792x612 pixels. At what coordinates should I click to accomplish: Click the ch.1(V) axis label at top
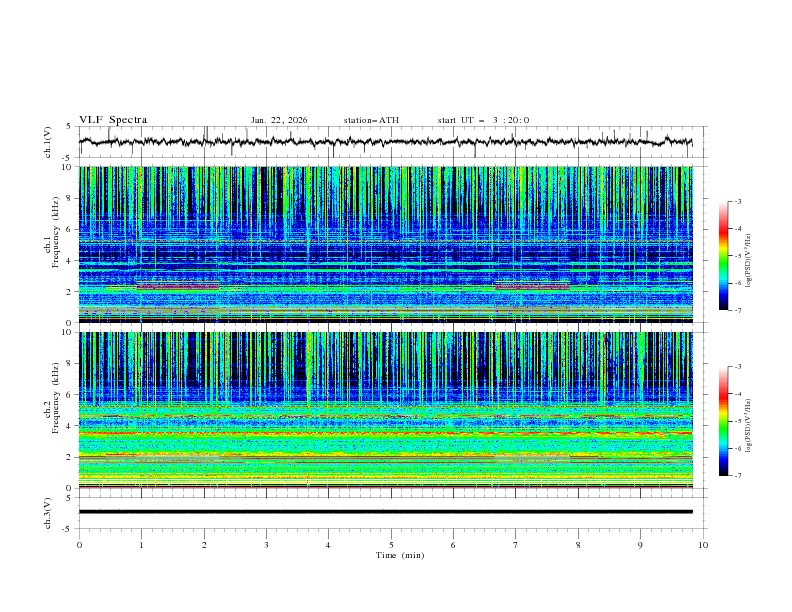click(48, 142)
